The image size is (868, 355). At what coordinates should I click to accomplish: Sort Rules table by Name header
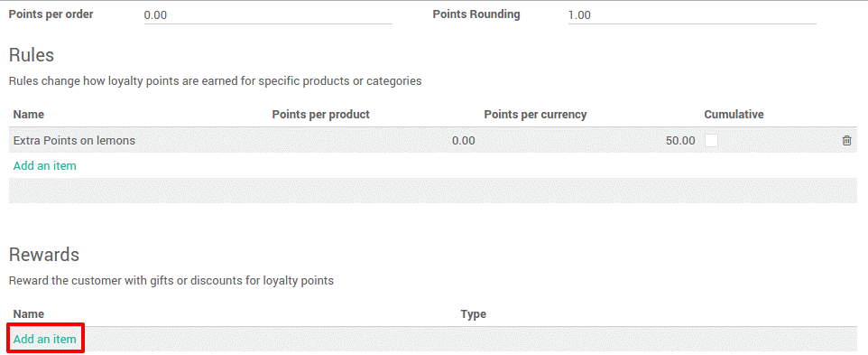click(x=29, y=115)
